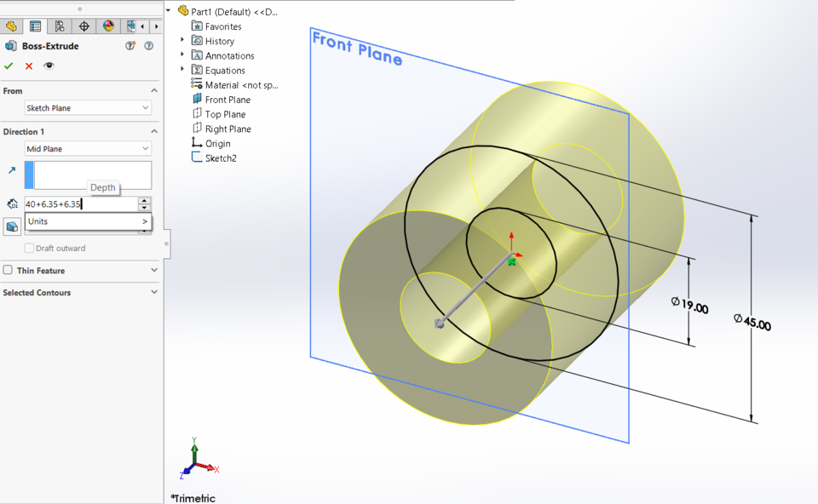This screenshot has height=504, width=818.
Task: Expand the Selected Contours section
Action: [x=153, y=291]
